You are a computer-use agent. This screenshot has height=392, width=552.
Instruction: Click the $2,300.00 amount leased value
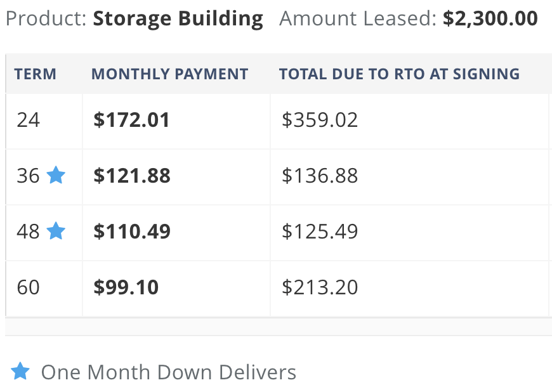click(x=490, y=18)
